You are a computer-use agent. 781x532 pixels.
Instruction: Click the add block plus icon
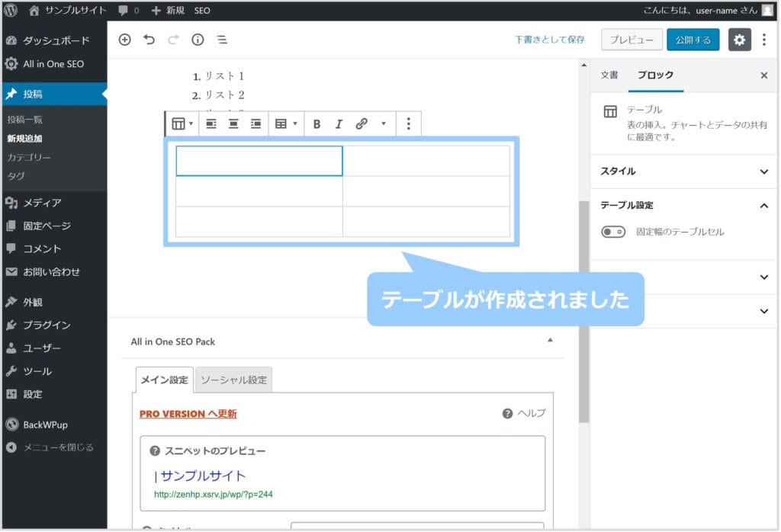coord(125,40)
